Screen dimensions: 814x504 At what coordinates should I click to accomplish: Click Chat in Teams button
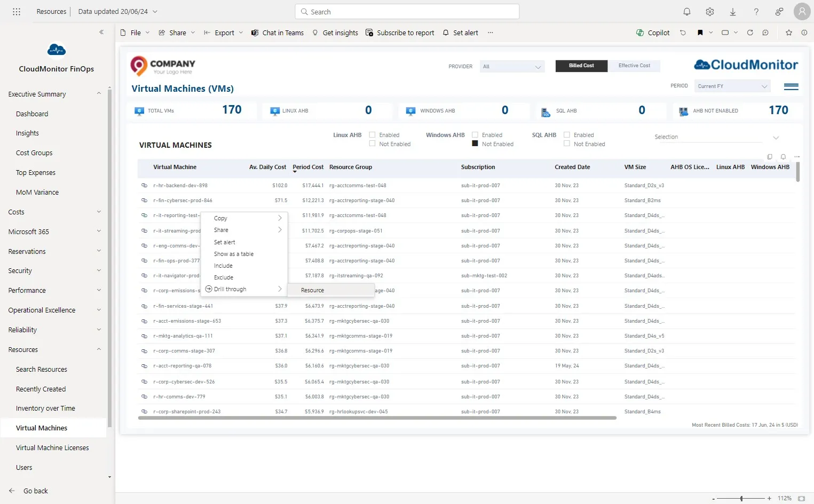tap(278, 33)
